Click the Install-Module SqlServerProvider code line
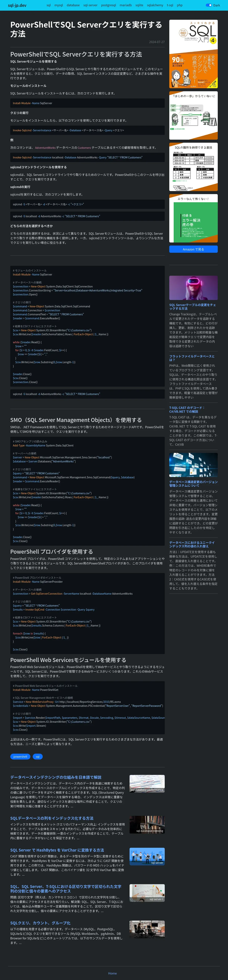This screenshot has height=980, width=228. coord(38,582)
